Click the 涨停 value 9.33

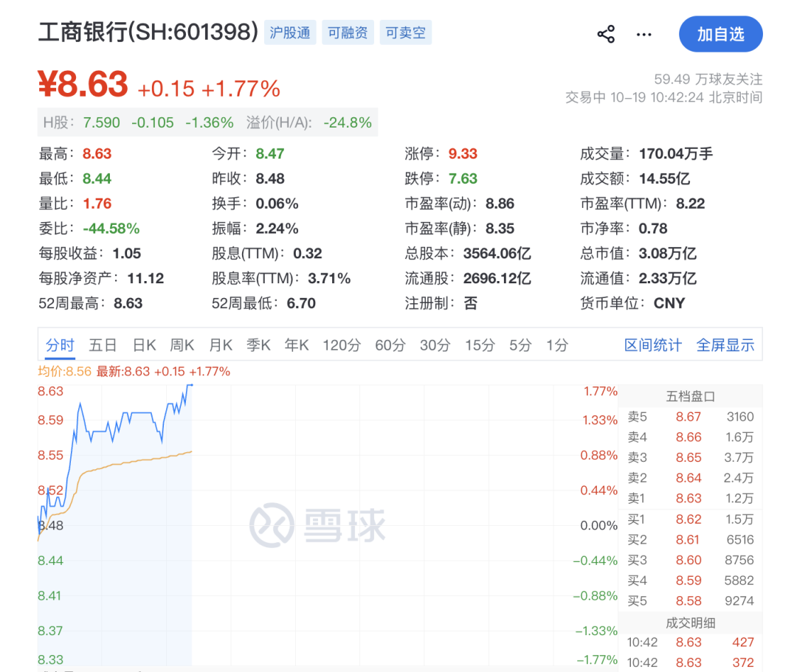(x=463, y=154)
